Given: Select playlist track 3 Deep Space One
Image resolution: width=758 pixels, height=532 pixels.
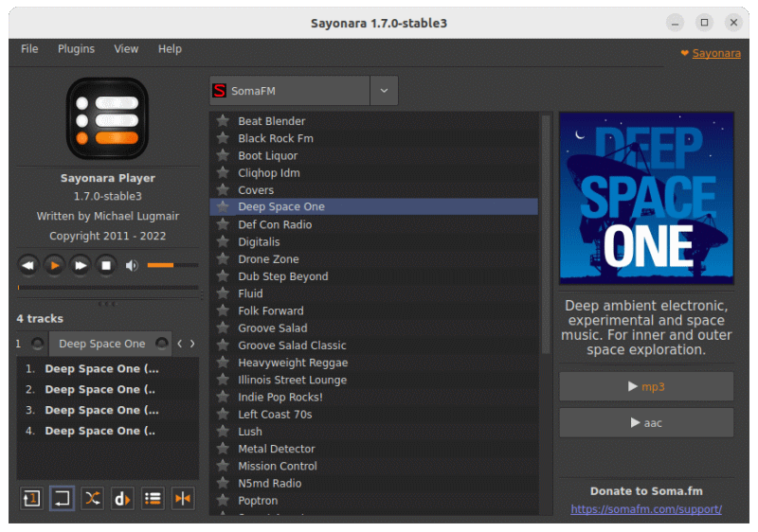Looking at the screenshot, I should coord(108,410).
